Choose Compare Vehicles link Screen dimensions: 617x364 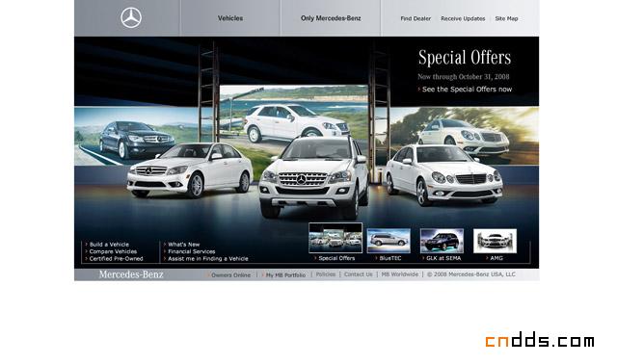tap(113, 251)
